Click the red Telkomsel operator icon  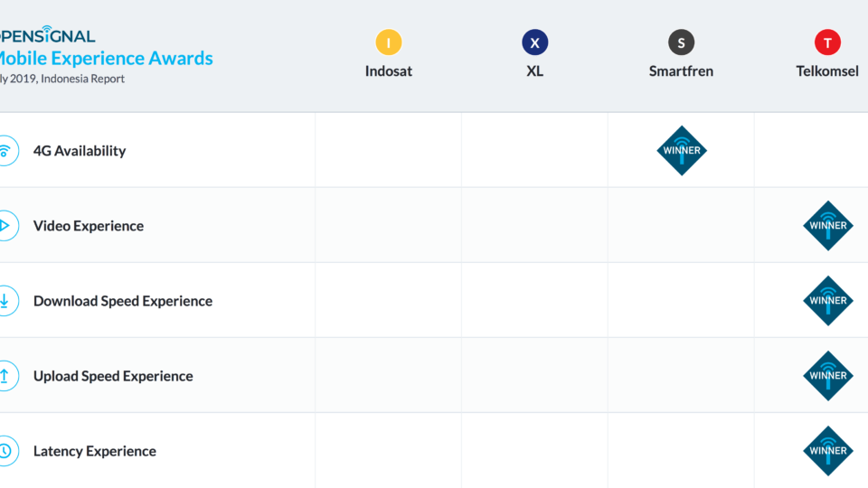[827, 42]
